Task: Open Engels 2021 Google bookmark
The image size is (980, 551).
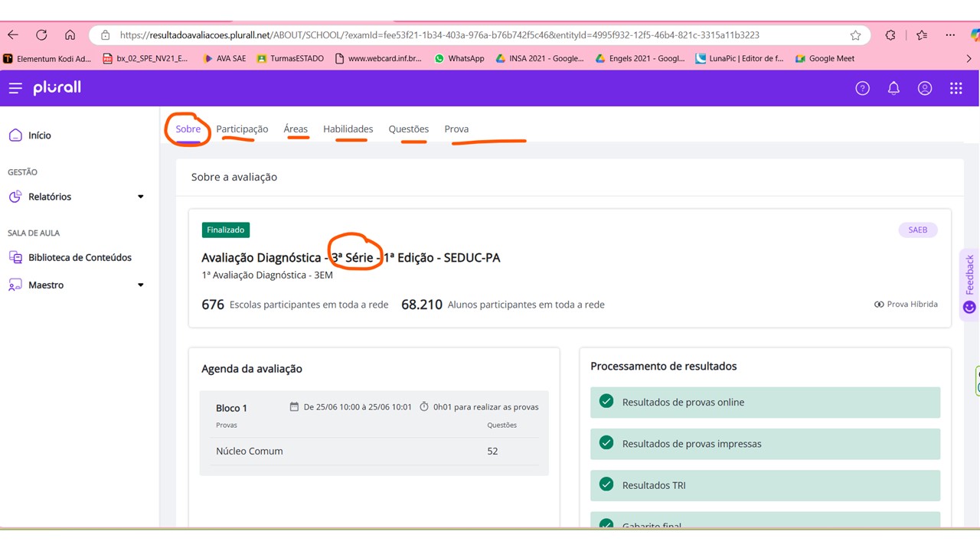Action: pos(641,58)
